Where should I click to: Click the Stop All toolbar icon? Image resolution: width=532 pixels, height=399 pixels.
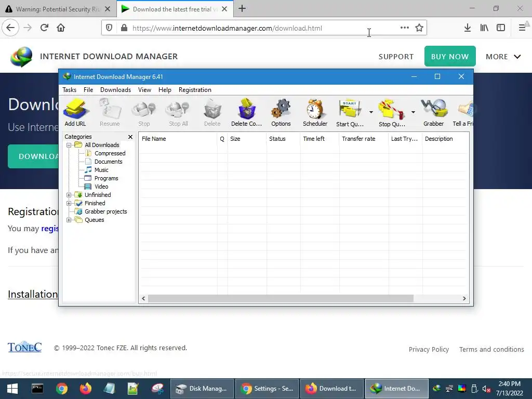click(x=178, y=113)
